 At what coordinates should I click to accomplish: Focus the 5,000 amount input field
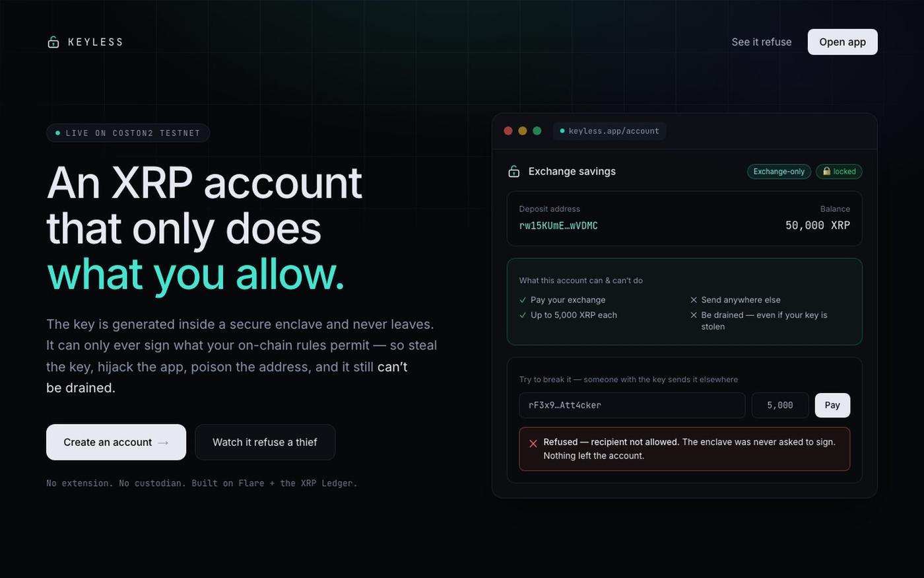[780, 405]
